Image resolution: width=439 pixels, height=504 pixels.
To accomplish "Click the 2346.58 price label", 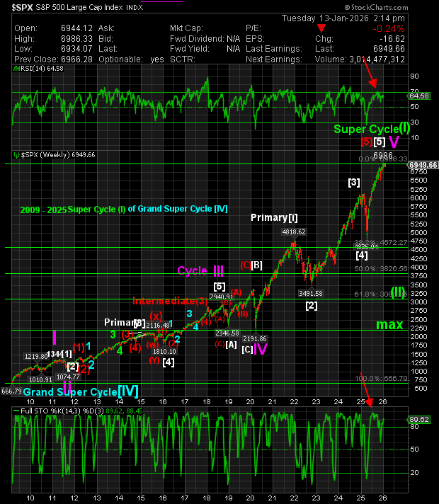I will click(227, 333).
